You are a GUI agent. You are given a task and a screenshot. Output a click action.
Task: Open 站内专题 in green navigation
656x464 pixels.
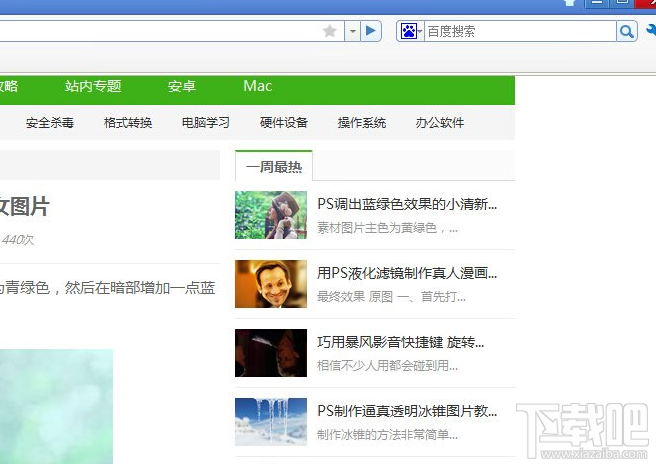click(x=93, y=86)
